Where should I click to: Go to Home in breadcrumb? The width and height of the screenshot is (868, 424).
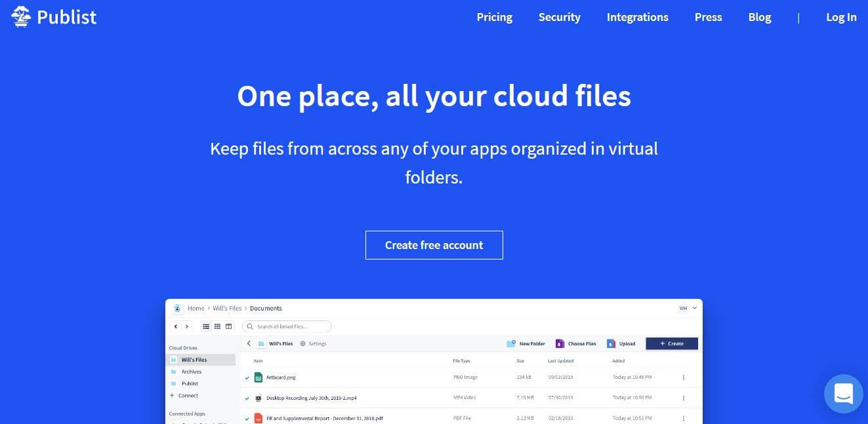196,308
